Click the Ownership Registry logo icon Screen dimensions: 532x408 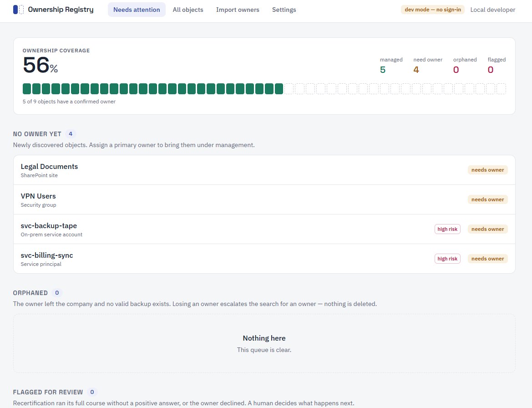point(18,10)
